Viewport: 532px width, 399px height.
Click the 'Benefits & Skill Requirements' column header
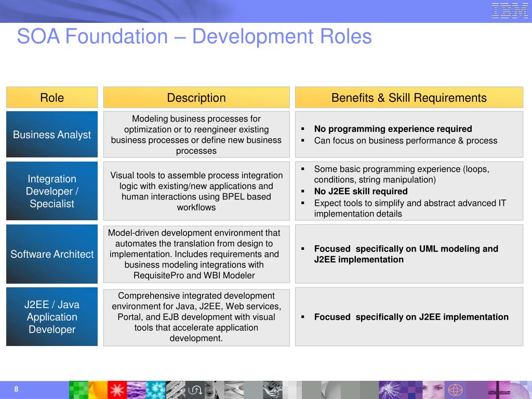409,97
